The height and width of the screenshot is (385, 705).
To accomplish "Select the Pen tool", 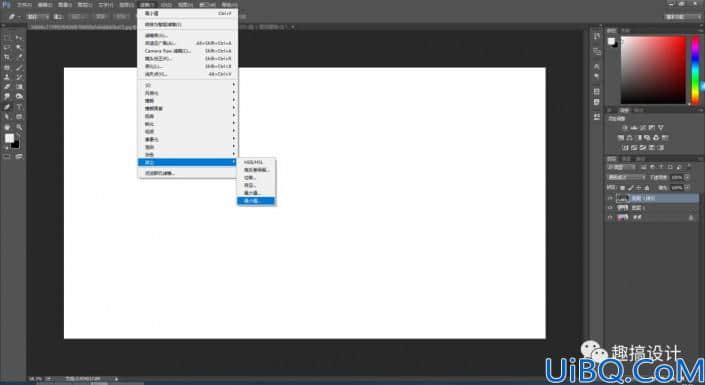I will [7, 107].
